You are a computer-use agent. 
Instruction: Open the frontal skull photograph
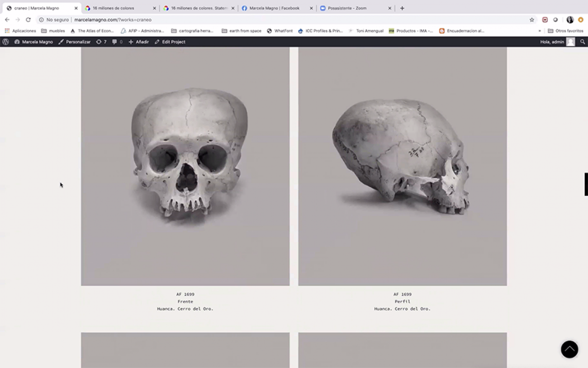[185, 166]
